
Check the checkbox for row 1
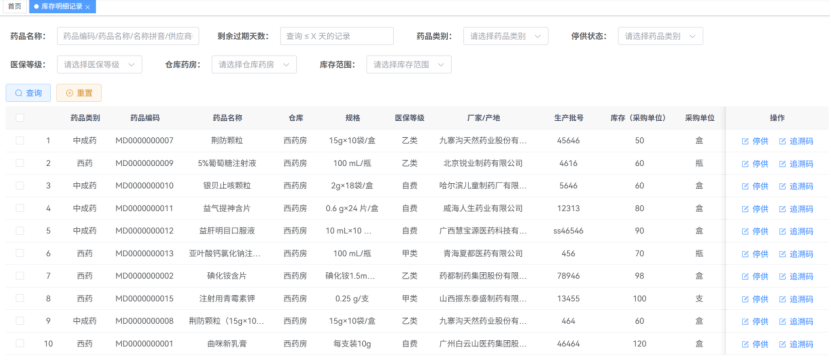coord(20,141)
